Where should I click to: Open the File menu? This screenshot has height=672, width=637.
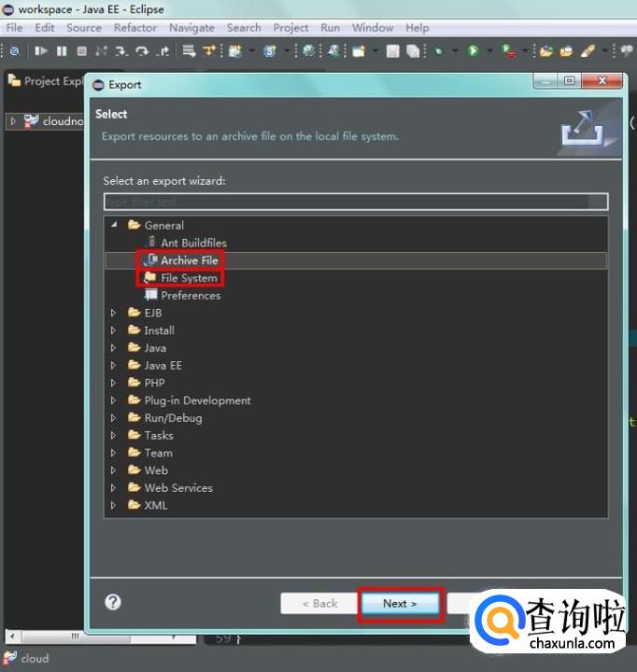coord(14,28)
